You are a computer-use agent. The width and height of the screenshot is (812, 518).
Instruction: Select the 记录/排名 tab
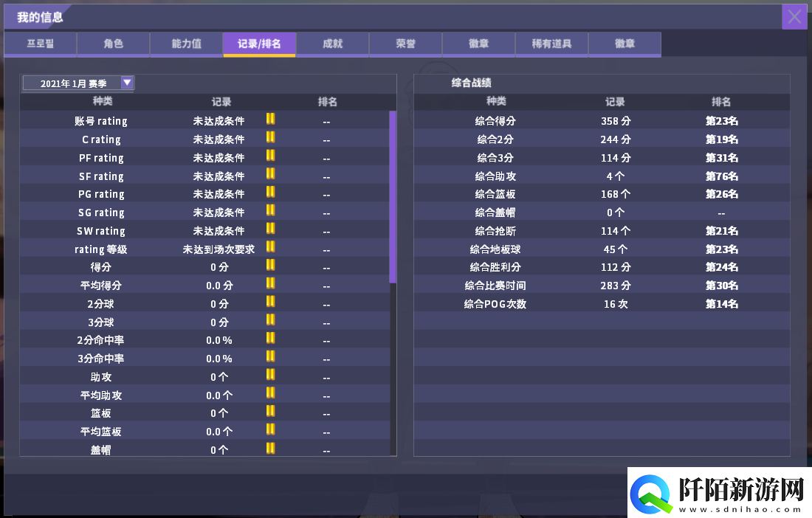pyautogui.click(x=259, y=44)
